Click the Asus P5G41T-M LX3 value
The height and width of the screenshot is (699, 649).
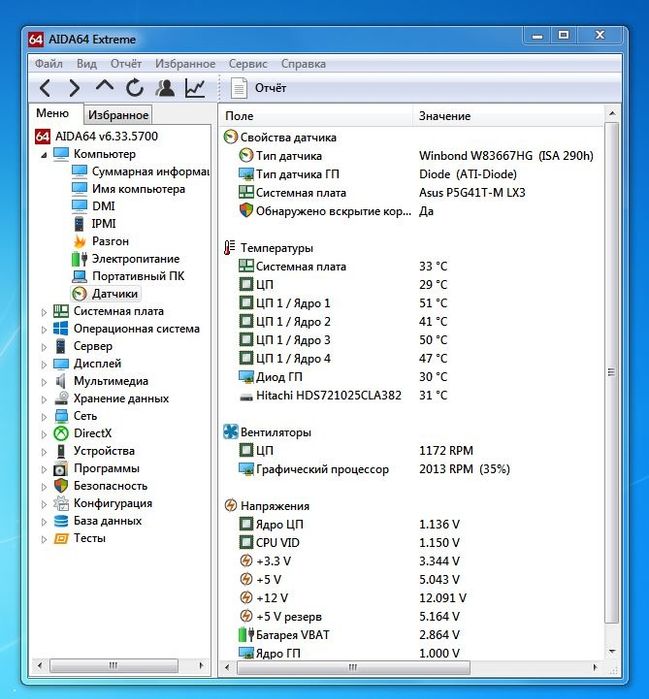tap(472, 193)
